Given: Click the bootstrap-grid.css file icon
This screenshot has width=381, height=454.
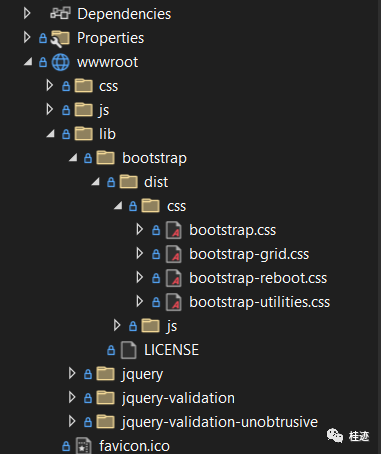Looking at the screenshot, I should point(174,254).
